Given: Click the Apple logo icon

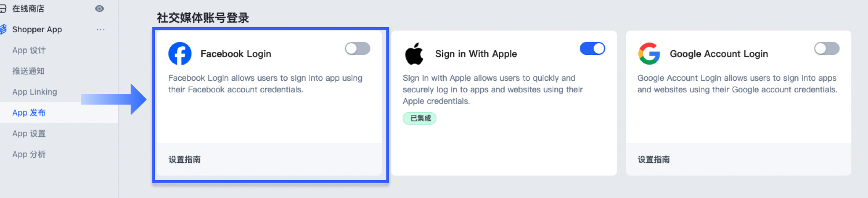Looking at the screenshot, I should (414, 54).
